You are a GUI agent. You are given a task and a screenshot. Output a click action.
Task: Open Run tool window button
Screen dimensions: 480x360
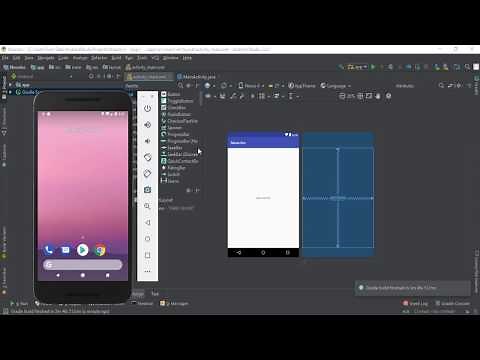click(x=19, y=304)
